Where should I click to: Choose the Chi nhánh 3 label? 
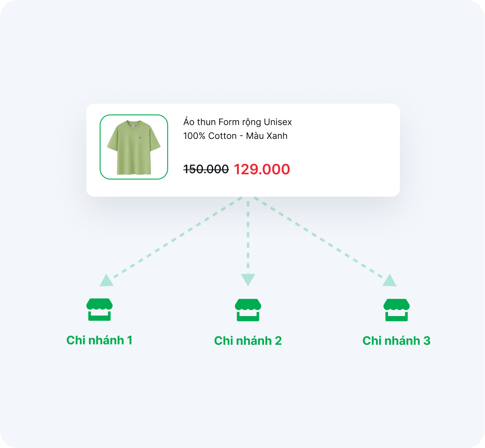click(x=397, y=341)
